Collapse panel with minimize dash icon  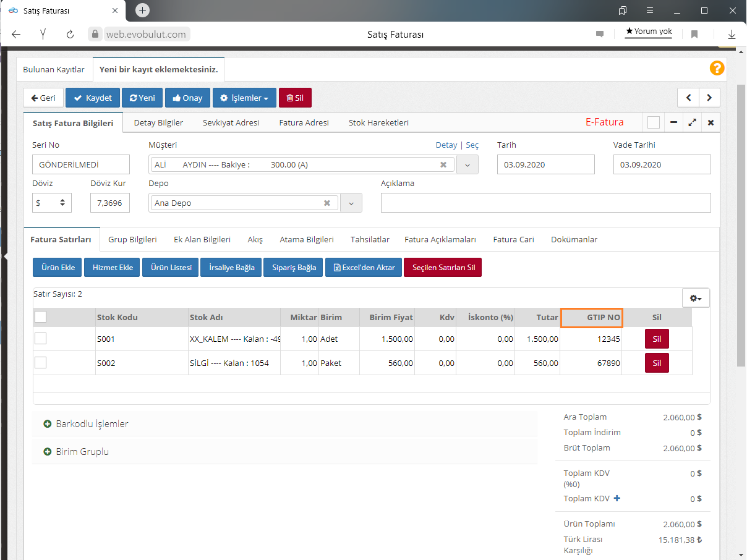[673, 122]
